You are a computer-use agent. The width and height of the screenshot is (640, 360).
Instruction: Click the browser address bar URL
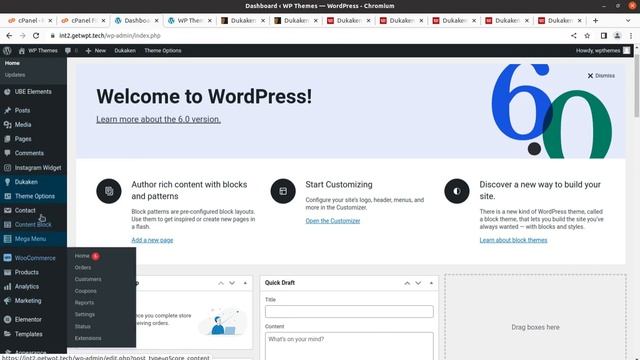point(110,36)
